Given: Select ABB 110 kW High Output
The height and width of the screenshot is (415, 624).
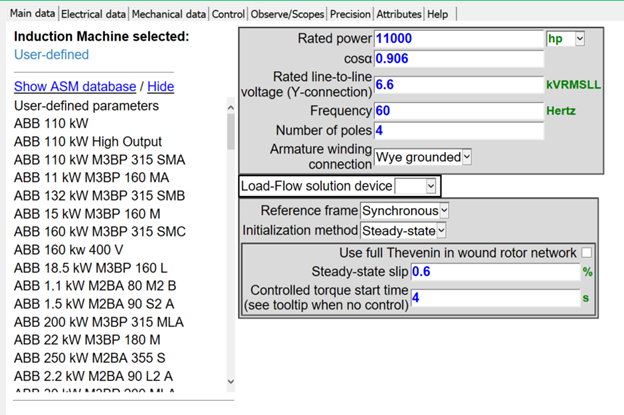Looking at the screenshot, I should click(x=88, y=142).
